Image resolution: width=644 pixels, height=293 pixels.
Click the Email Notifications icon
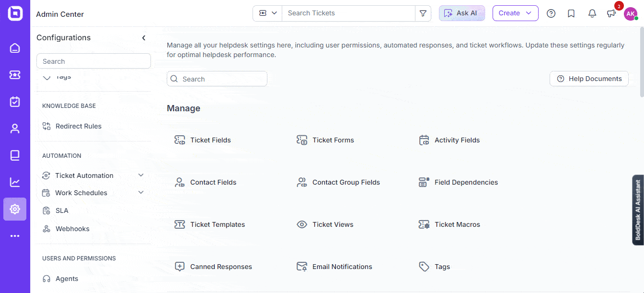[302, 267]
